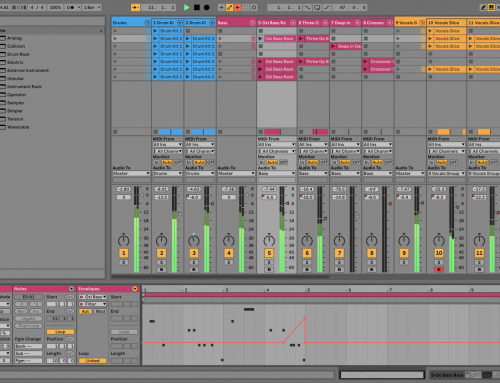Screen dimensions: 500x383
Task: Click track 5 volume fader handle
Action: pyautogui.click(x=287, y=203)
